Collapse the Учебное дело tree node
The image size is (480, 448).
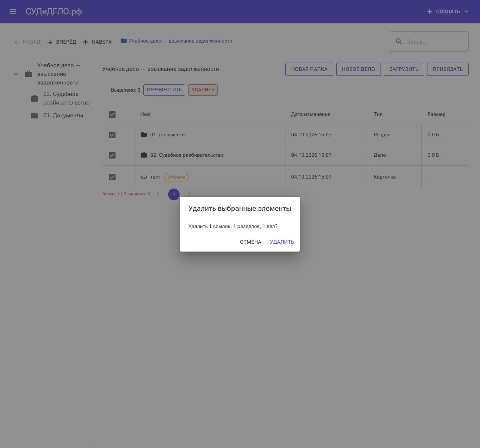16,74
